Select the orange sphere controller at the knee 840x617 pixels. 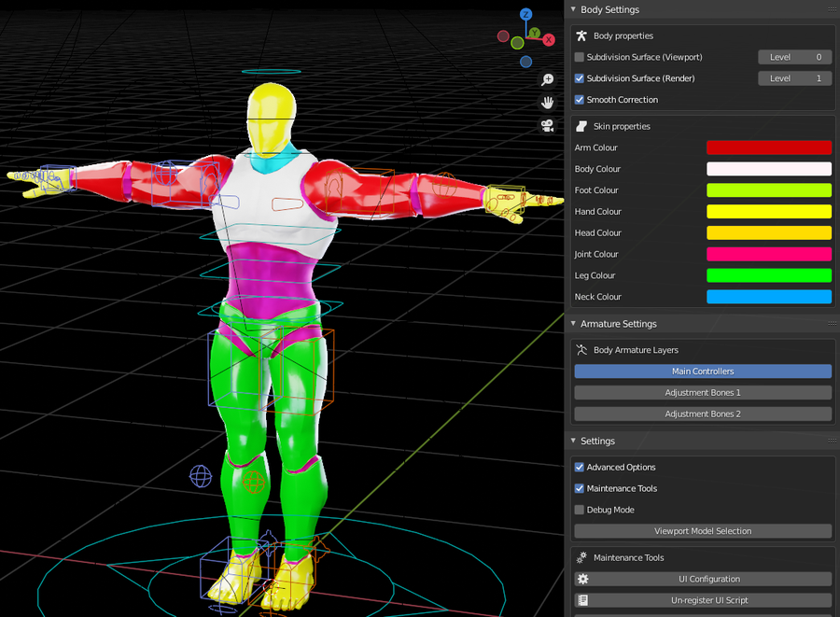254,482
